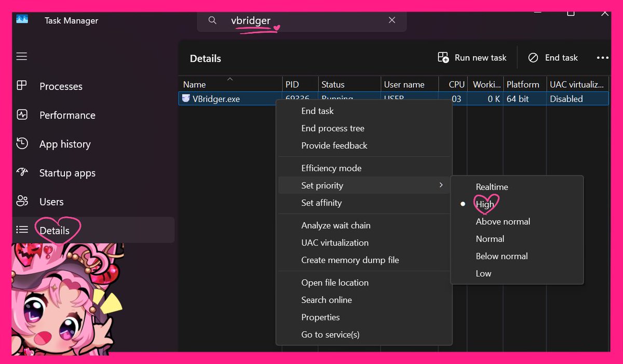Viewport: 623px width, 364px height.
Task: Open the Performance panel icon
Action: 23,115
